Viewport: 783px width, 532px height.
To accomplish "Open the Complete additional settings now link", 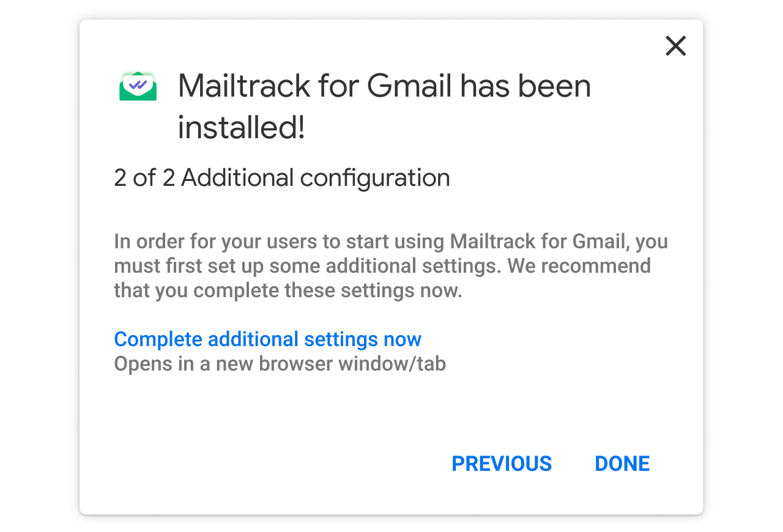I will click(267, 339).
